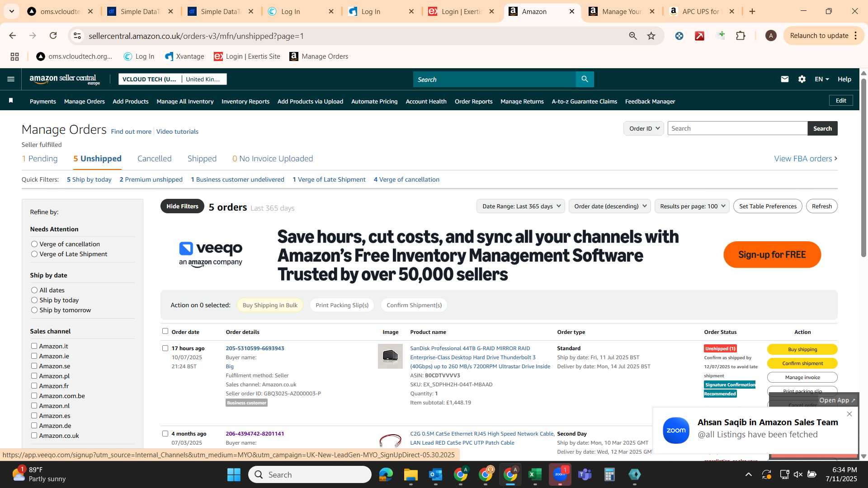The image size is (868, 488).
Task: Click the page vertical scrollbar
Action: click(x=863, y=167)
